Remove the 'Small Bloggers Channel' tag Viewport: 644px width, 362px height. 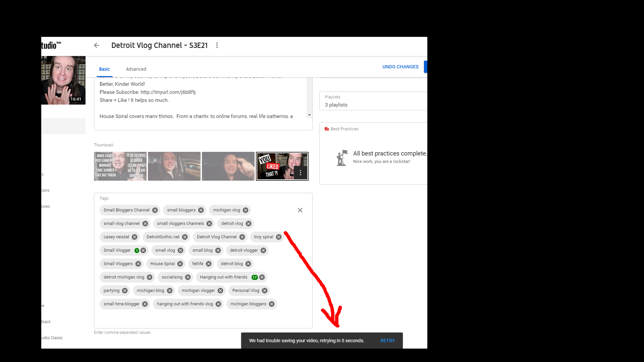click(x=155, y=210)
